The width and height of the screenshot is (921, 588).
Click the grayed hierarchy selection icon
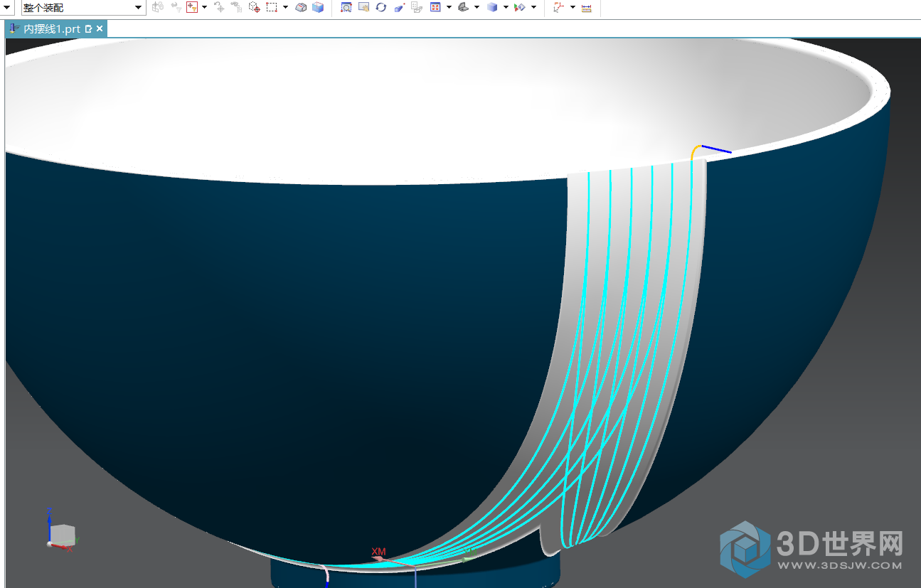[x=237, y=7]
